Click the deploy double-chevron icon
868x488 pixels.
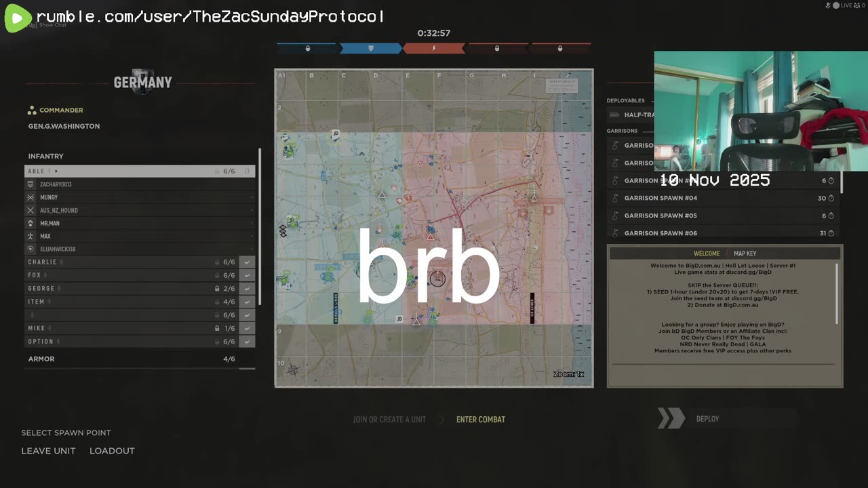point(671,419)
